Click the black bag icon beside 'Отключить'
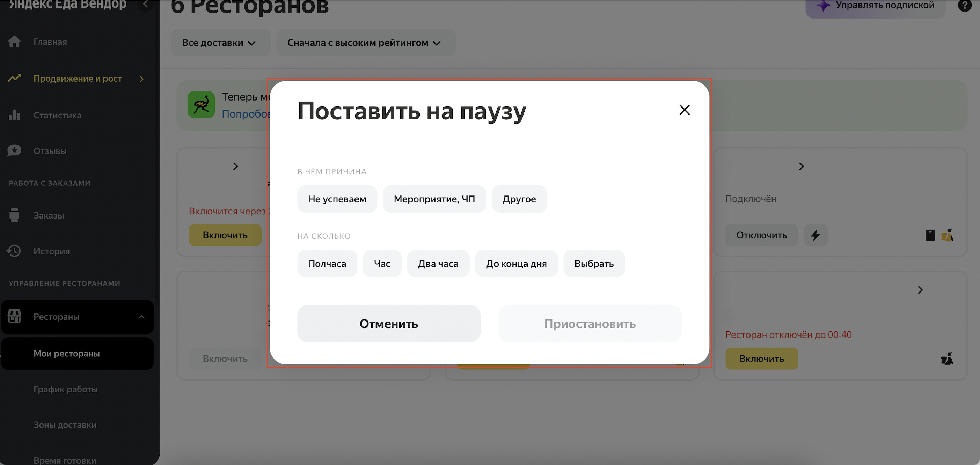Image resolution: width=980 pixels, height=465 pixels. click(930, 235)
